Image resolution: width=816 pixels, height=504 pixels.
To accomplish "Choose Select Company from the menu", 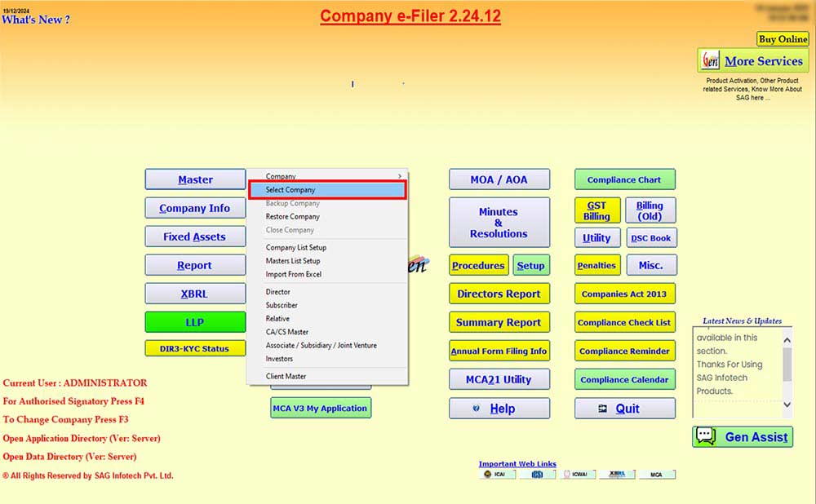I will click(x=326, y=190).
